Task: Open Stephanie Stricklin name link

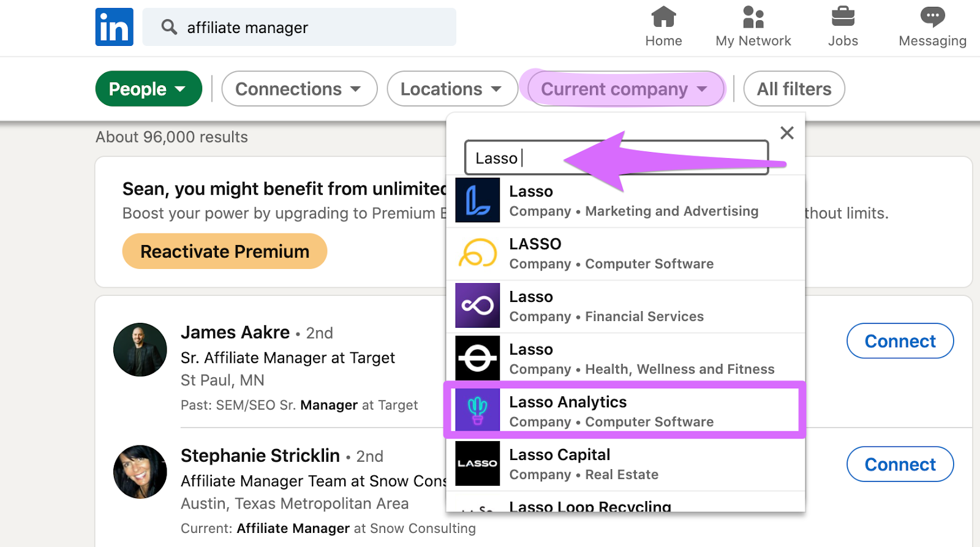Action: (260, 456)
